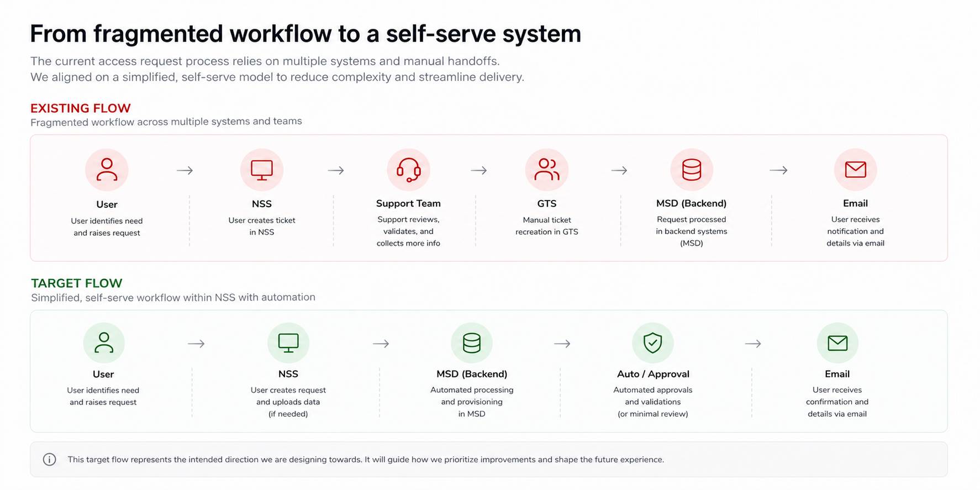Viewport: 980px width, 490px height.
Task: Click 'The current access request process' subtitle line
Action: (x=265, y=61)
